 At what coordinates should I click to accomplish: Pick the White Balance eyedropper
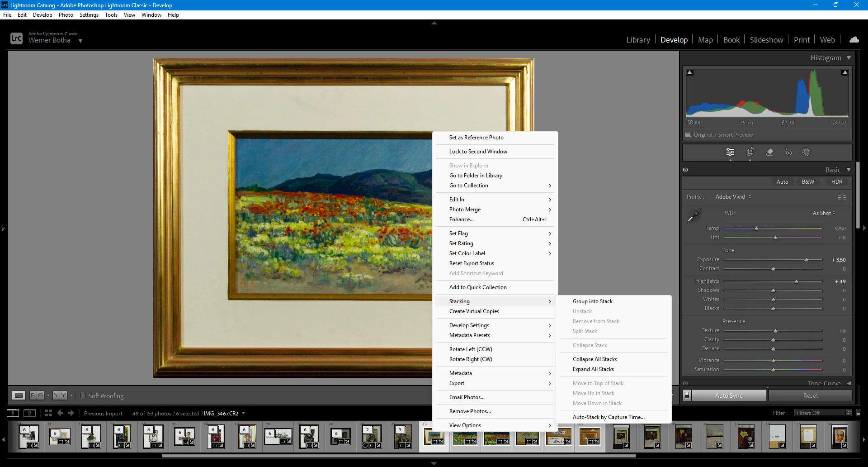(694, 215)
